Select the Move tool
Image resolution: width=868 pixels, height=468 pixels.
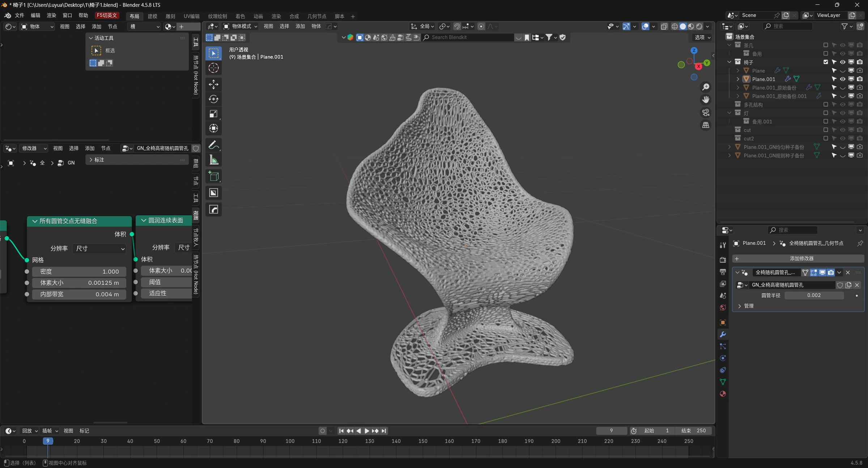click(213, 84)
